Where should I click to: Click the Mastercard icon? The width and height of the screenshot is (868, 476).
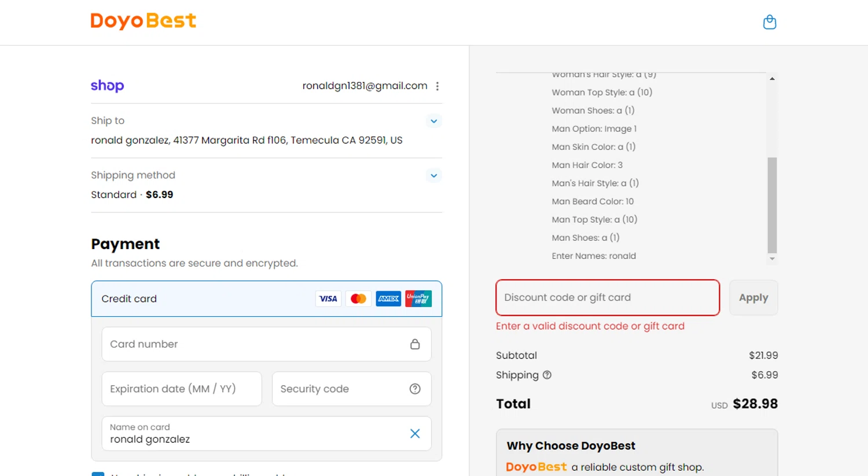[x=358, y=299]
